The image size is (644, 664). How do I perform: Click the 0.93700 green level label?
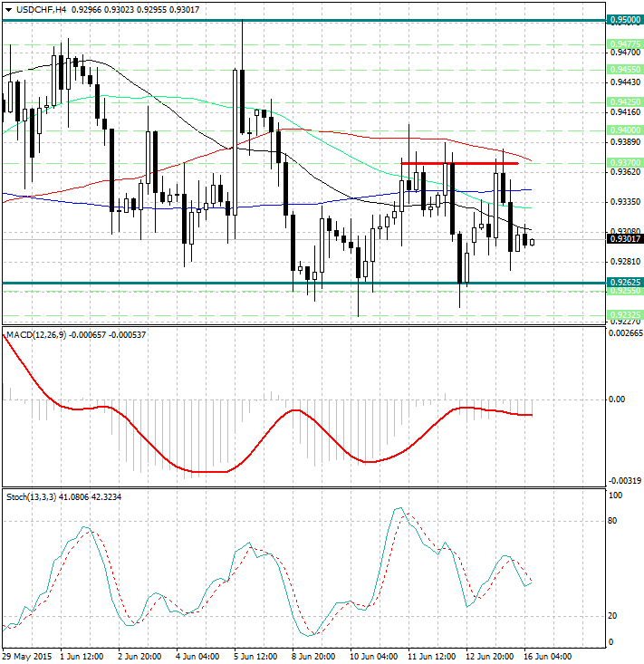pyautogui.click(x=625, y=163)
